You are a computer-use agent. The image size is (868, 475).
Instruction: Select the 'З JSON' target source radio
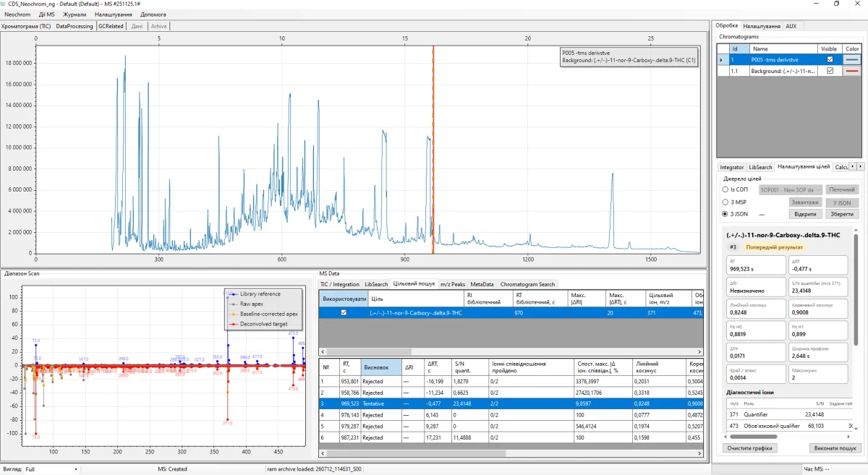(x=726, y=214)
